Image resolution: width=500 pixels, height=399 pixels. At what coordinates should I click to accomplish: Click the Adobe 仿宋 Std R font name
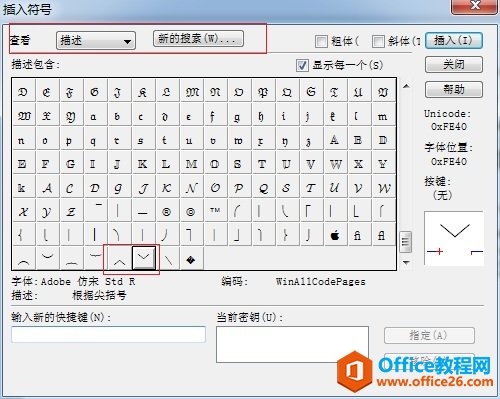click(x=88, y=282)
